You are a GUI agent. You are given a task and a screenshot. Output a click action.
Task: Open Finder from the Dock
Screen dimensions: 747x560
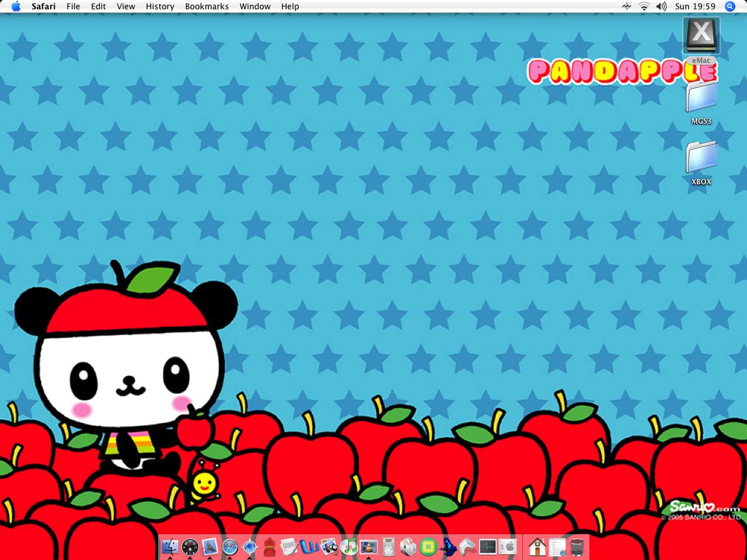[x=170, y=547]
